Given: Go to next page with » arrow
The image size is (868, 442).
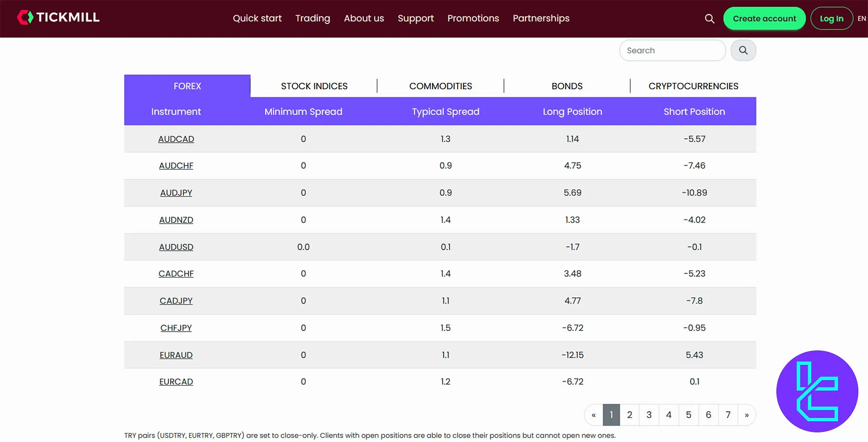Looking at the screenshot, I should click(x=746, y=415).
